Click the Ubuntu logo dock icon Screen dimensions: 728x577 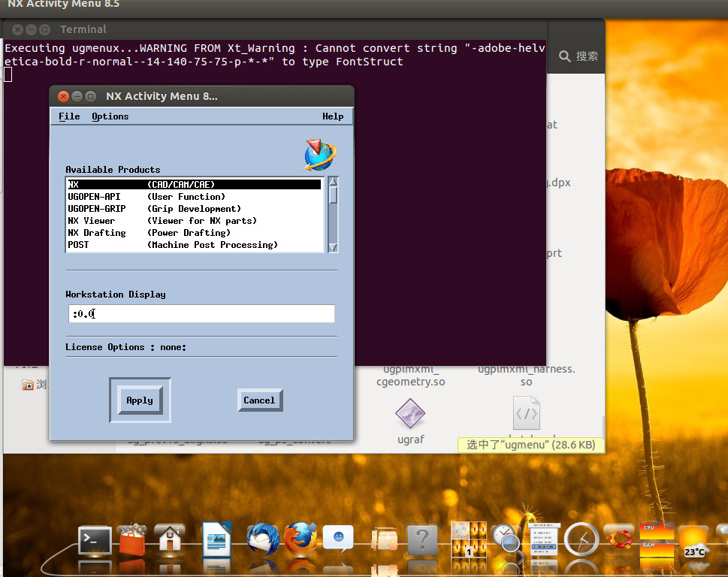(x=619, y=539)
